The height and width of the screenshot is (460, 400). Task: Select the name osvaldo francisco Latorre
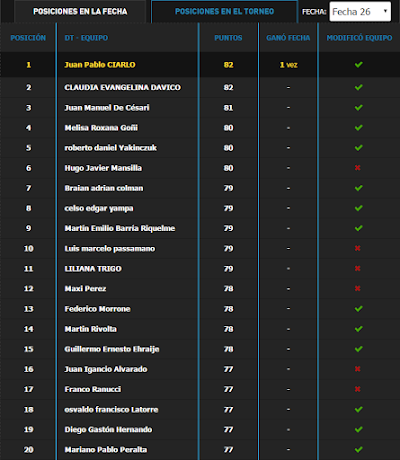[111, 409]
